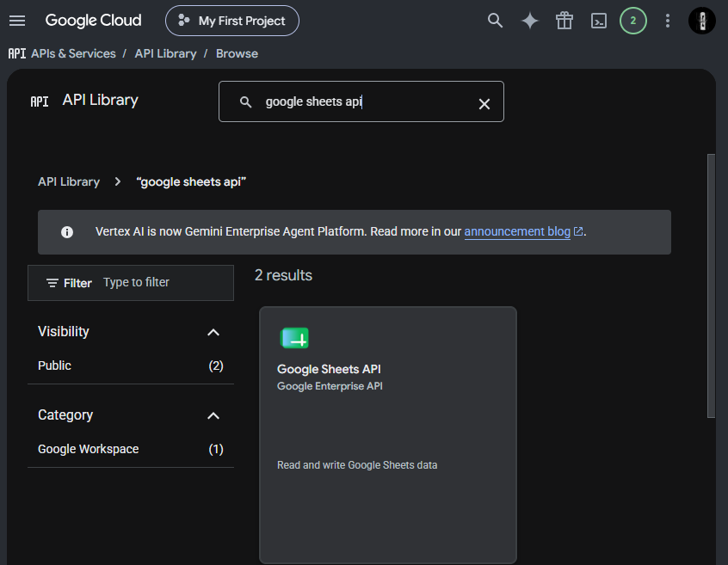Open the Gemini sparkle assistant icon
Screen dimensions: 728x565
pyautogui.click(x=530, y=21)
